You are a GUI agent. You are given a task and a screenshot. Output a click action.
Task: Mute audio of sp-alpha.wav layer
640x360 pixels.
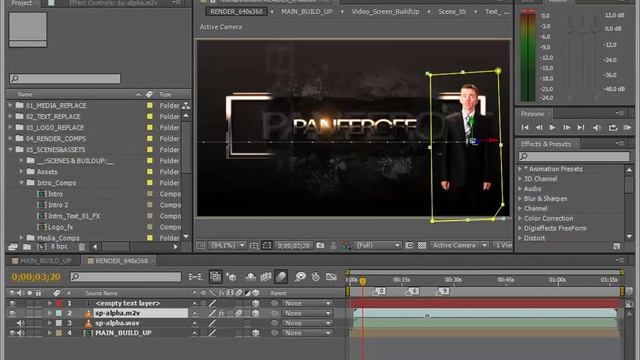pos(20,323)
